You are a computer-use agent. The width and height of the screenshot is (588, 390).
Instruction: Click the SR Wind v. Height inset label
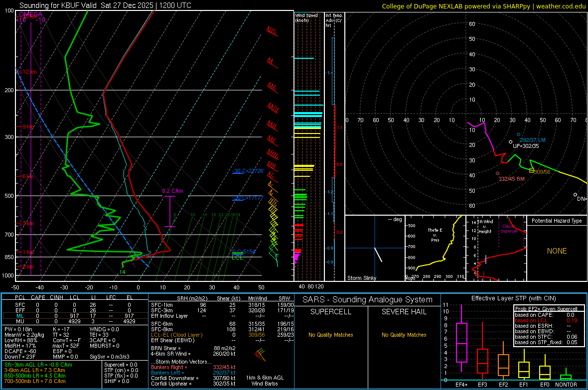click(x=484, y=227)
